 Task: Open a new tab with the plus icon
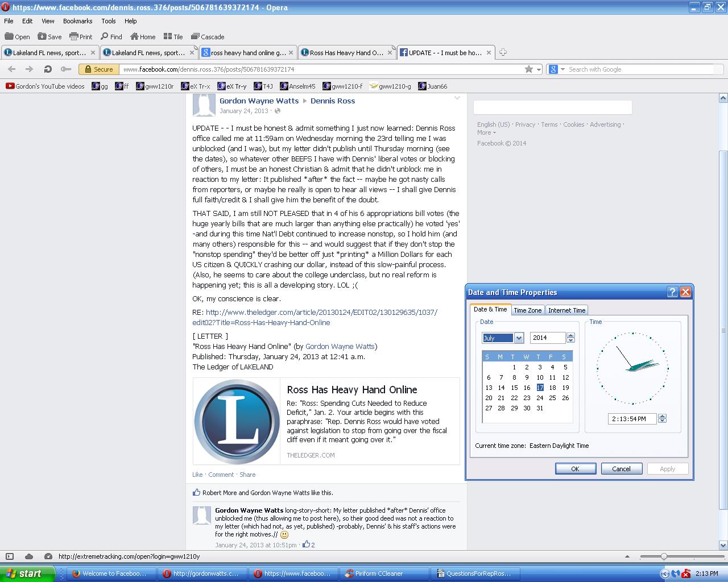[x=503, y=52]
